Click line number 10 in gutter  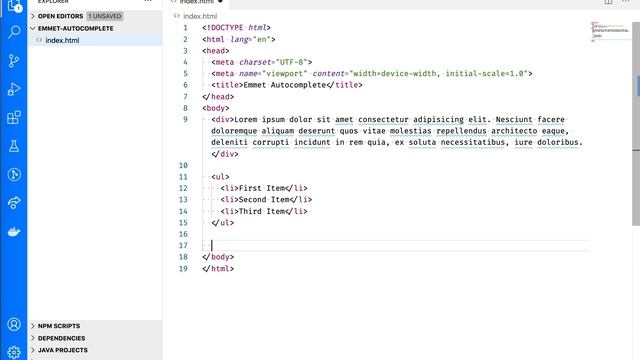(x=183, y=165)
